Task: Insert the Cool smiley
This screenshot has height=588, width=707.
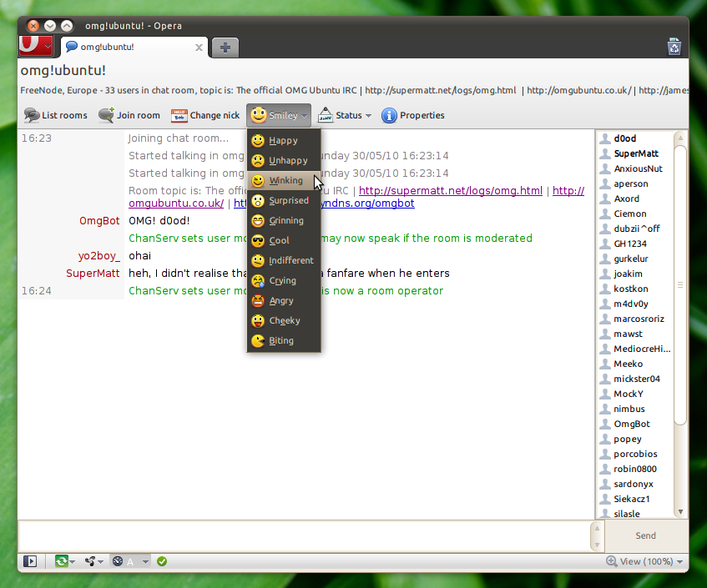Action: tap(284, 240)
